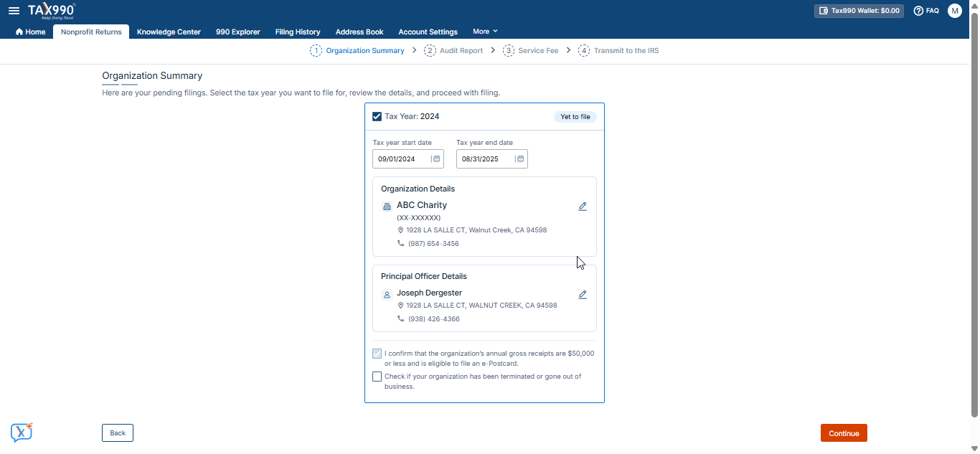This screenshot has height=454, width=980.
Task: Open calendar for tax year start date
Action: [x=436, y=159]
